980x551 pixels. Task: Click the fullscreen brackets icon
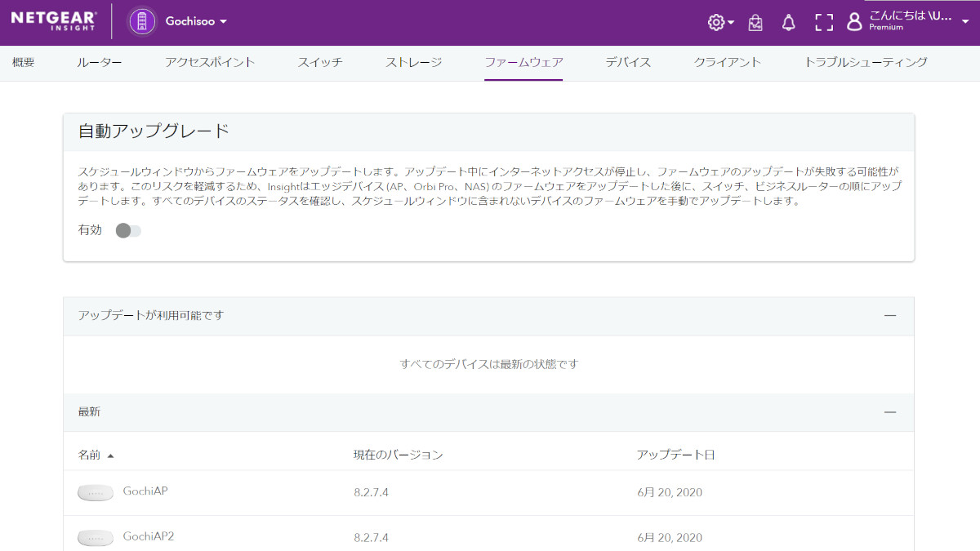click(824, 23)
